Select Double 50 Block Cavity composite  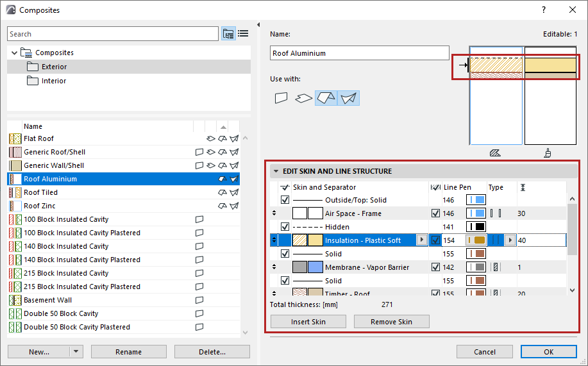[x=123, y=314]
